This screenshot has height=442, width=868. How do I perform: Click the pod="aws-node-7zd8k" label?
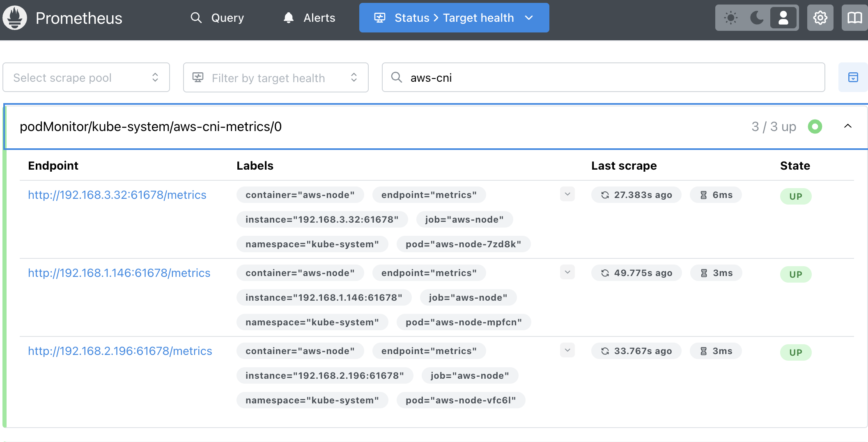[463, 244]
